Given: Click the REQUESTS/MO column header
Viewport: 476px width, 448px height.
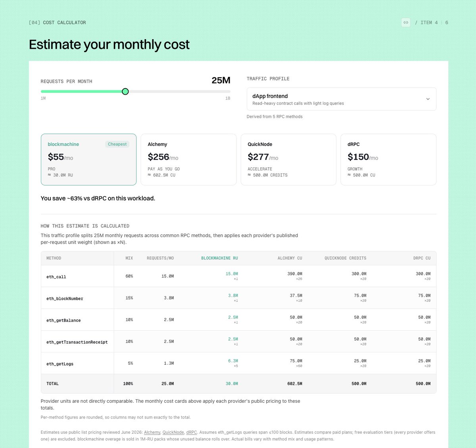Looking at the screenshot, I should pos(160,258).
